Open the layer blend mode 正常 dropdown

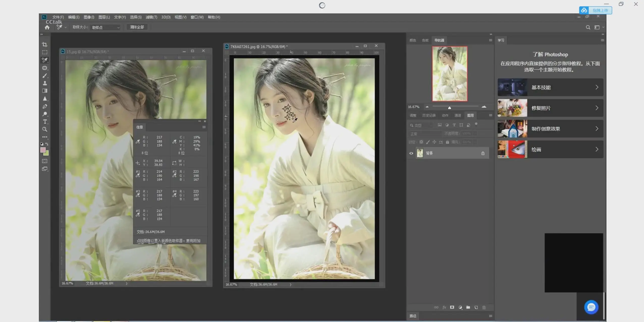(425, 134)
